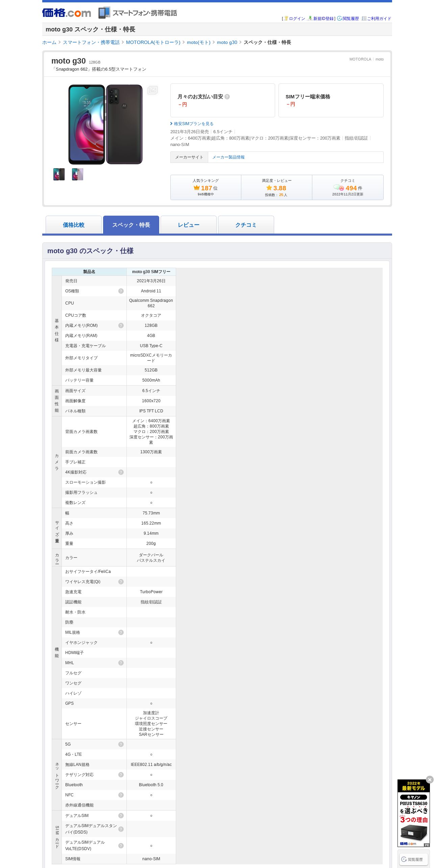The width and height of the screenshot is (434, 868).
Task: Open moto(モト) breadcrumb link
Action: (x=199, y=42)
